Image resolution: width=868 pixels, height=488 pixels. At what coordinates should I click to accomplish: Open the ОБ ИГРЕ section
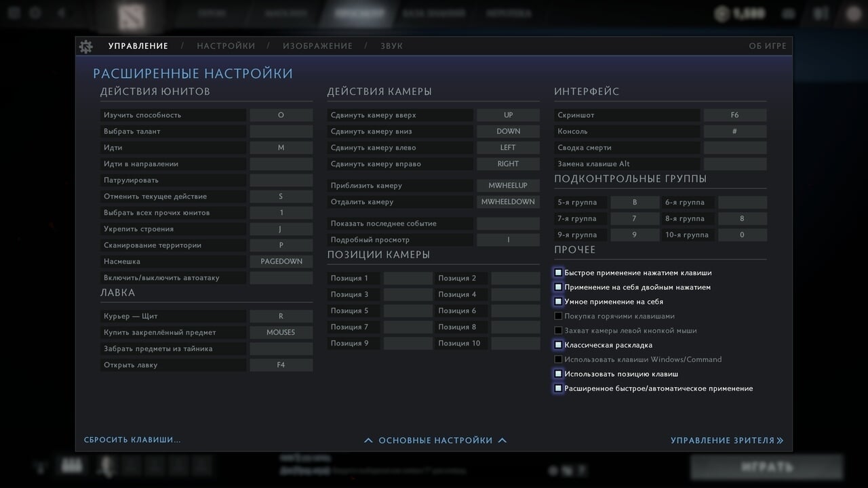tap(768, 46)
